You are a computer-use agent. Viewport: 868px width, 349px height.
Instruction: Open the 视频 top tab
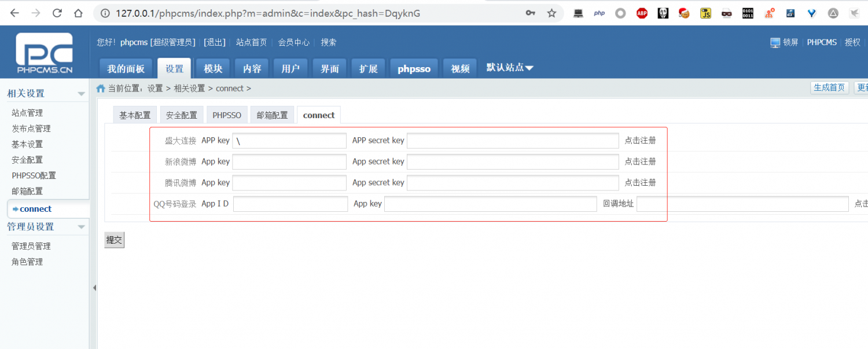[x=460, y=68]
